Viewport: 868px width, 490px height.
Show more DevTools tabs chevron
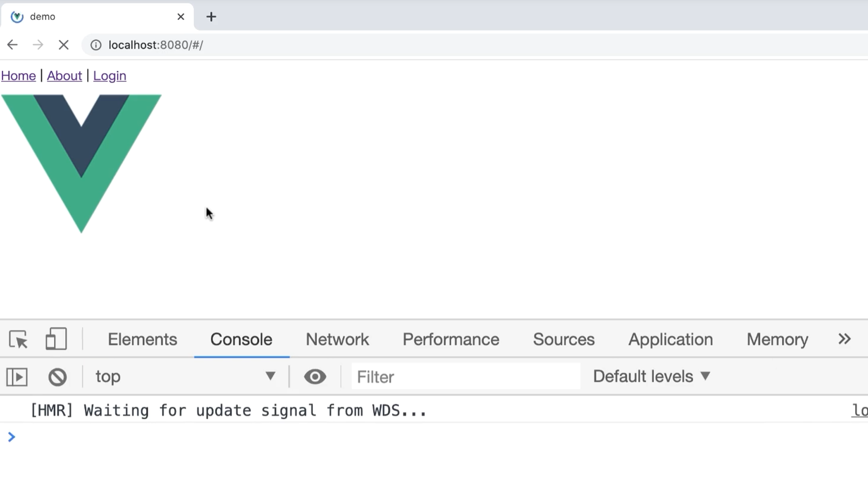(x=844, y=339)
